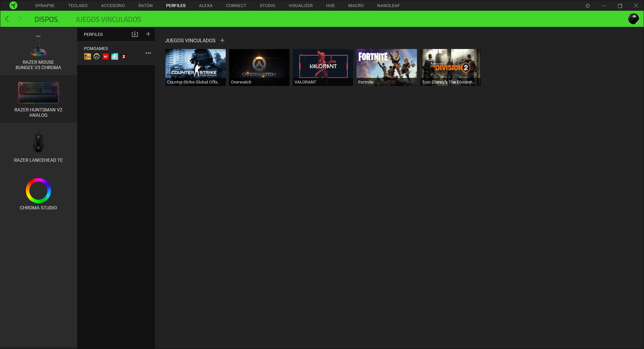This screenshot has height=349, width=644.
Task: Select JUEGOS VINCULADOS subtab
Action: (x=109, y=19)
